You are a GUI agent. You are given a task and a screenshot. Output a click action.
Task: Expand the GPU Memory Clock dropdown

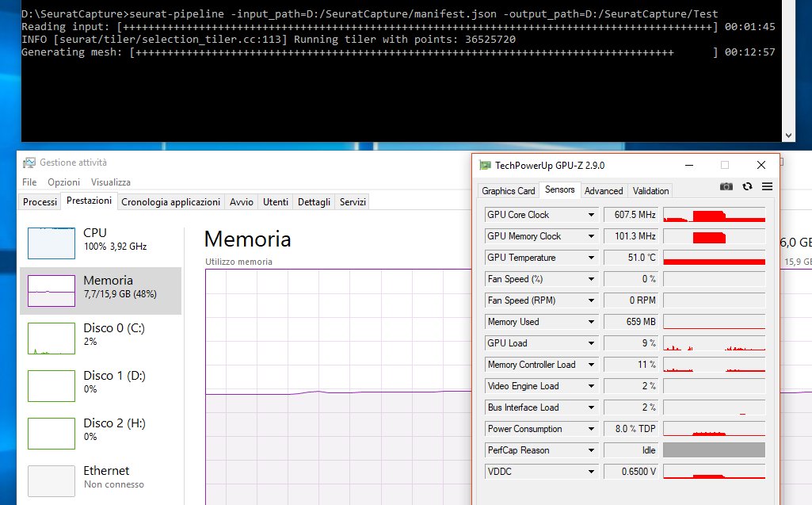point(591,236)
